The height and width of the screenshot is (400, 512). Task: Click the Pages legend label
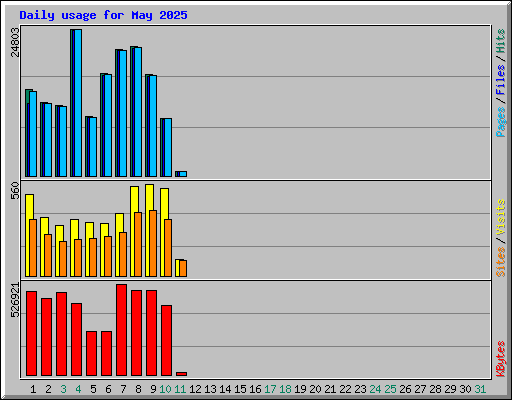click(x=501, y=122)
